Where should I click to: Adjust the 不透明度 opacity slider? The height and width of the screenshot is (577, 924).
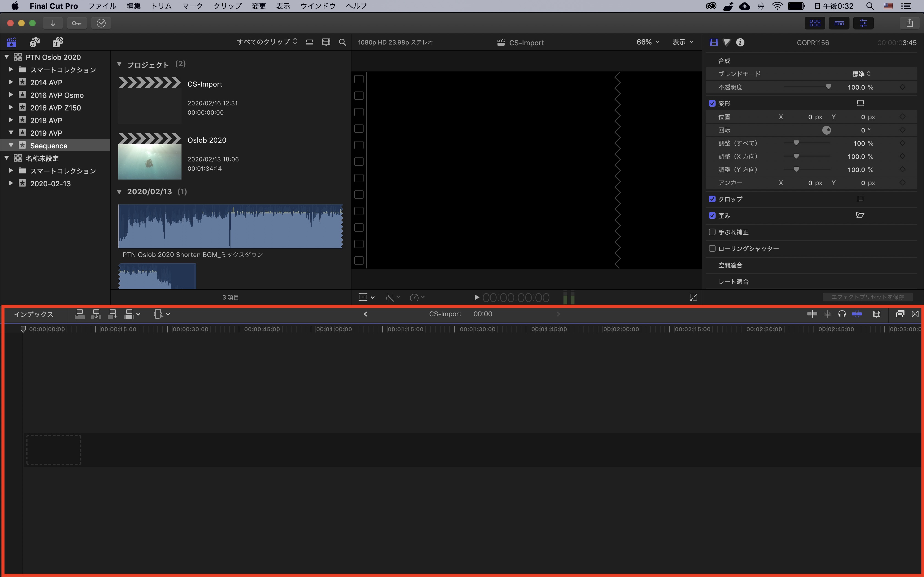tap(828, 87)
